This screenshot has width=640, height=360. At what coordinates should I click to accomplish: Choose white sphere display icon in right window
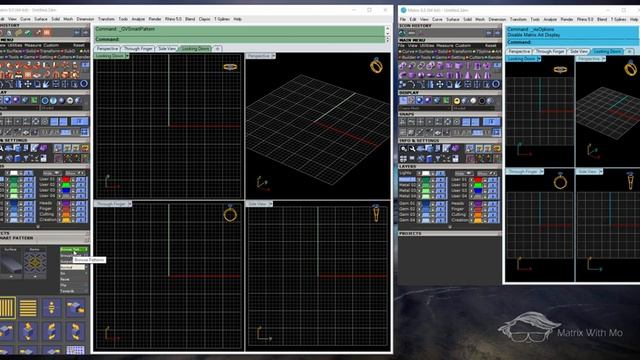pos(473,101)
